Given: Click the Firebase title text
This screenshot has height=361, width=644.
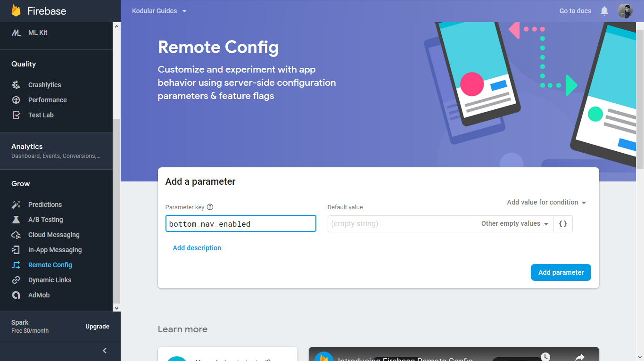Looking at the screenshot, I should (x=47, y=11).
